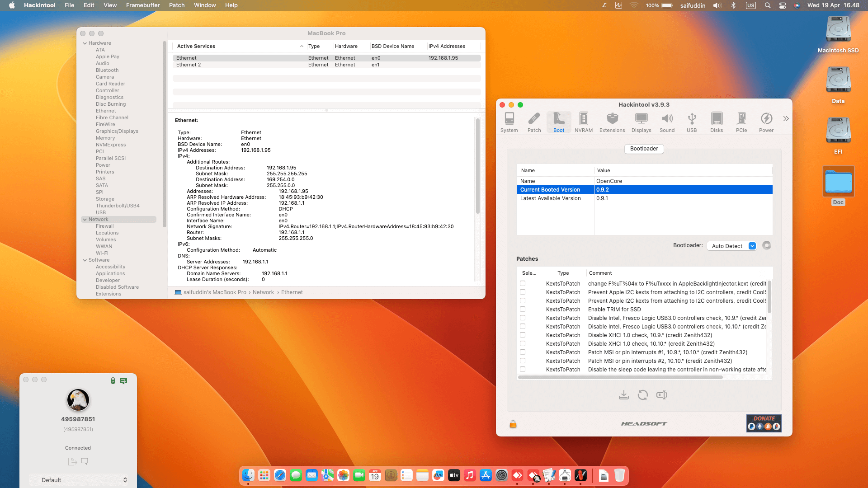Click the DONATE button
The height and width of the screenshot is (488, 868).
764,423
